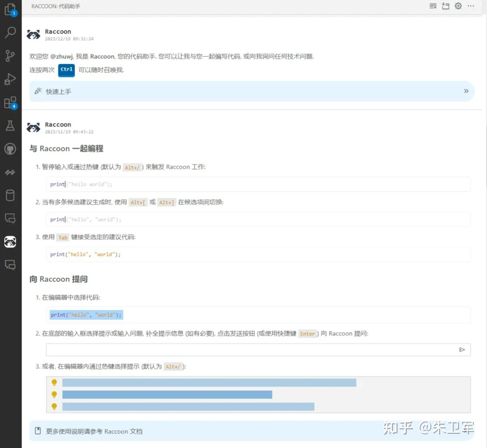Click the first lightbulb prompt icon
The width and height of the screenshot is (487, 448).
point(54,382)
